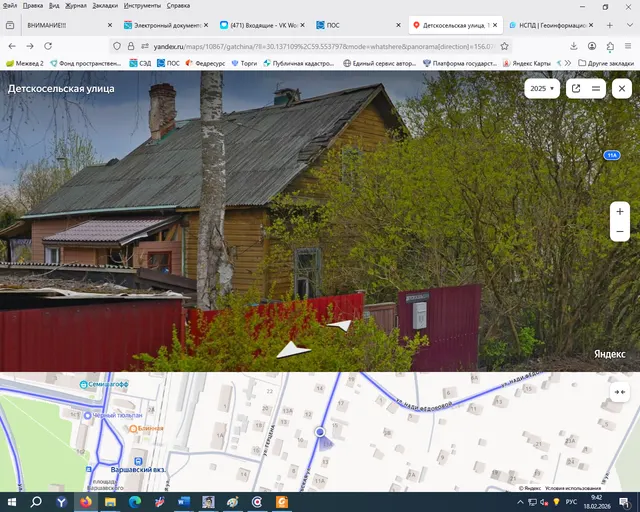Move along street using upper arrow

pos(340,325)
